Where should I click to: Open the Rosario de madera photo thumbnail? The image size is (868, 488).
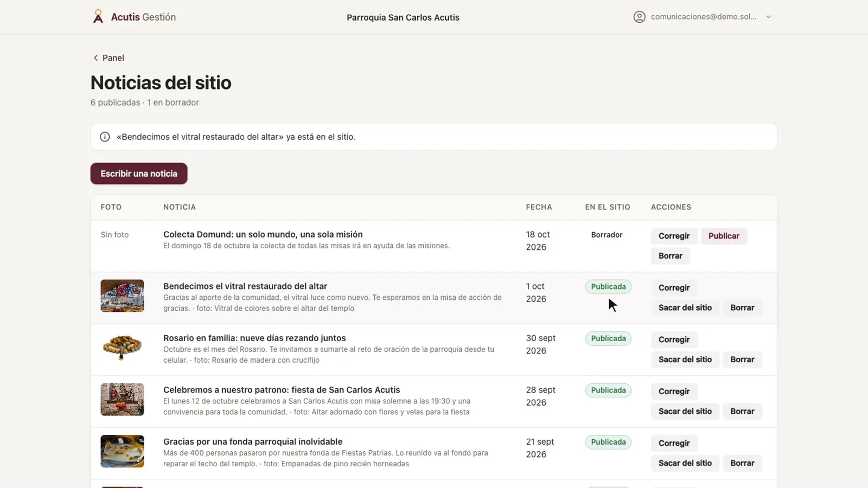[122, 348]
